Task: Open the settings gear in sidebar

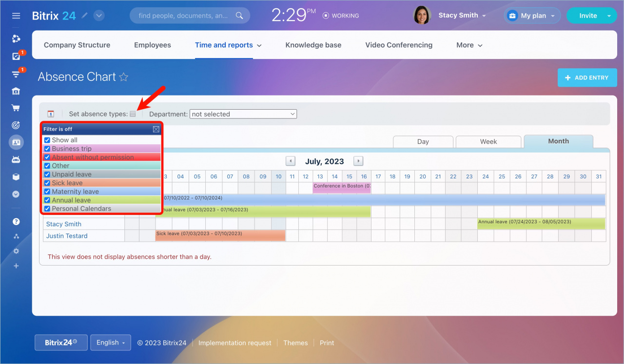Action: pos(16,251)
